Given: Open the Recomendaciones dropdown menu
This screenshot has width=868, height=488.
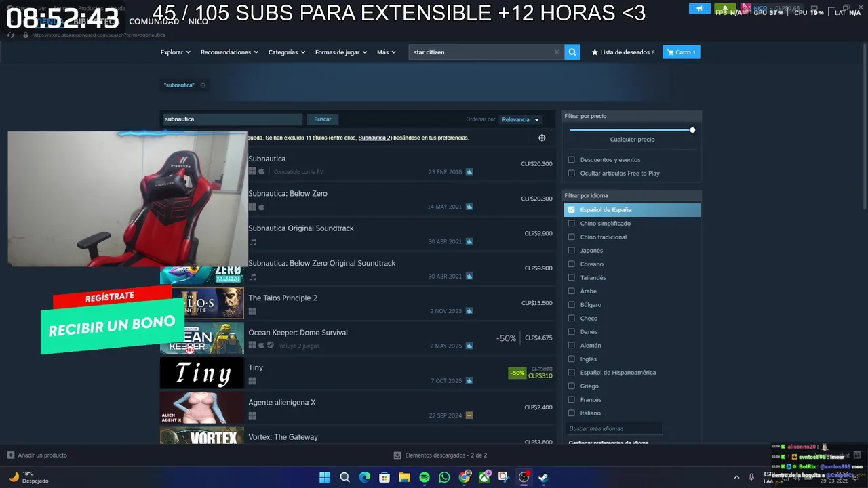Looking at the screenshot, I should click(229, 52).
